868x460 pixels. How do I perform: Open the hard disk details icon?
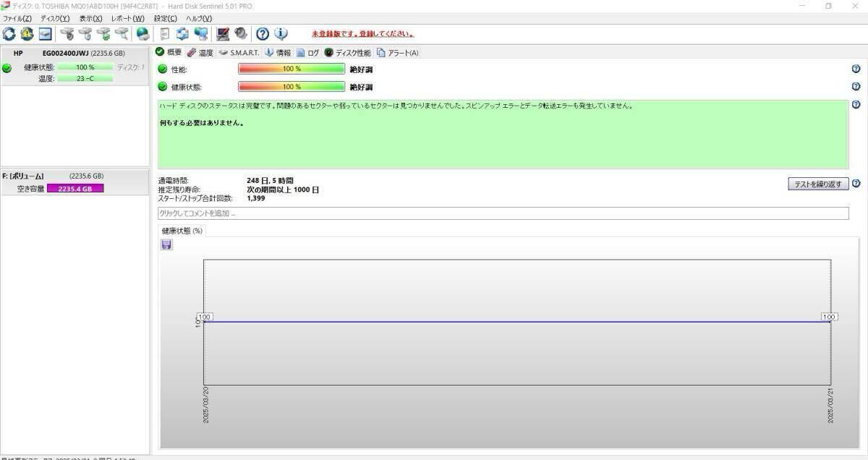(x=45, y=33)
